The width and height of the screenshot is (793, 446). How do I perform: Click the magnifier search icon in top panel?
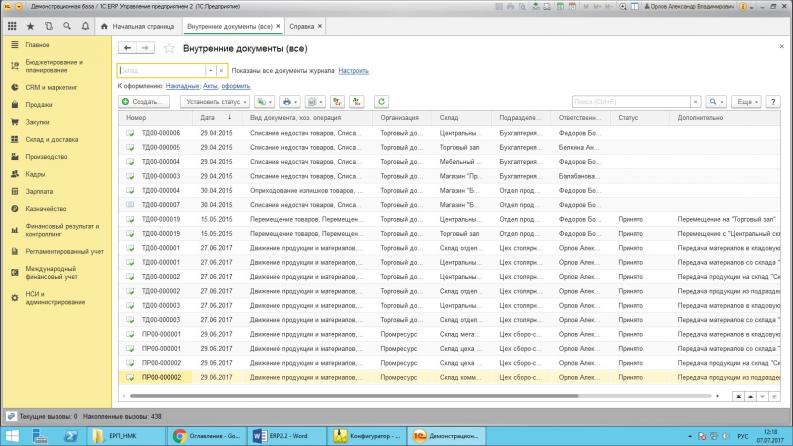coord(66,25)
